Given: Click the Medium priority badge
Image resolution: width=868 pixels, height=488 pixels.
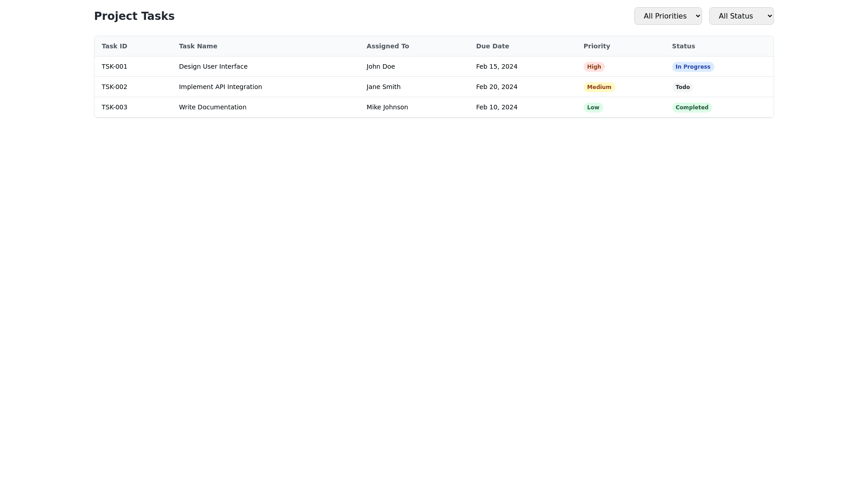Looking at the screenshot, I should click(x=599, y=87).
